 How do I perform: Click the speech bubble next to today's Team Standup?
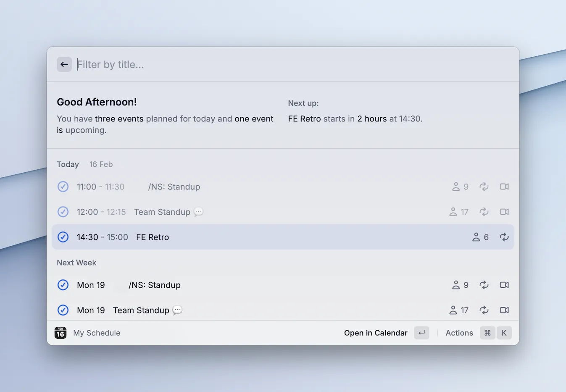pos(198,212)
